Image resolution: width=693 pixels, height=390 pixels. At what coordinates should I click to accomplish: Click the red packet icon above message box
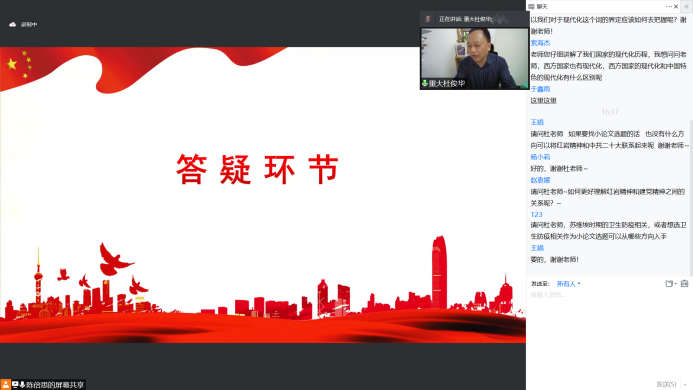[685, 283]
